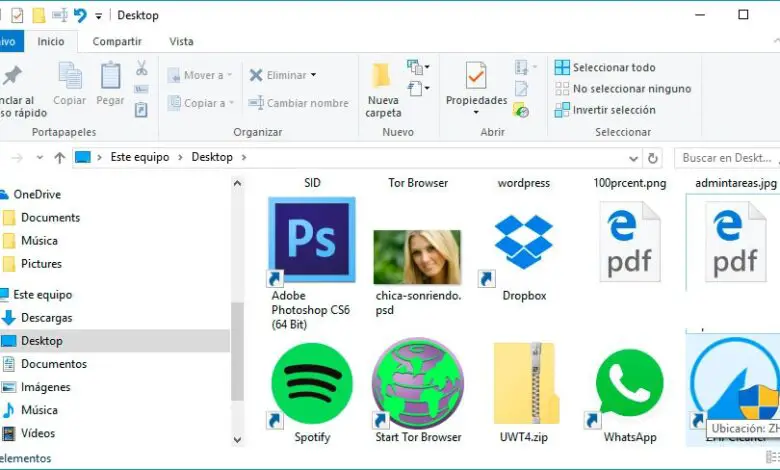Click the undo arrow in title bar

click(x=80, y=15)
